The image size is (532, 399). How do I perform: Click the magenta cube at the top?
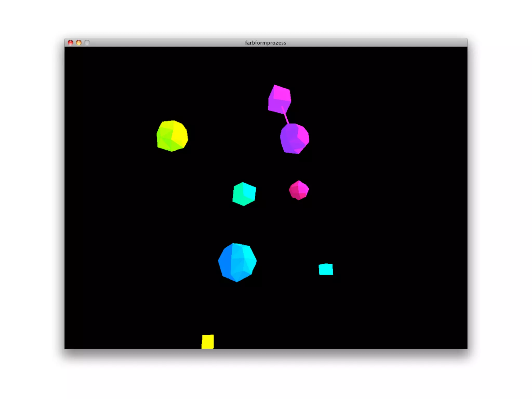click(x=279, y=99)
